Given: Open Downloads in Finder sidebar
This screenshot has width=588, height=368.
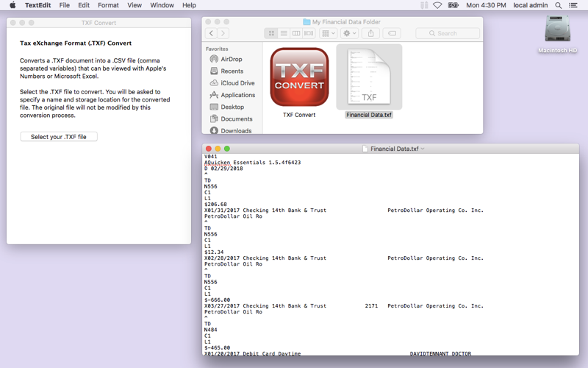Looking at the screenshot, I should tap(236, 131).
